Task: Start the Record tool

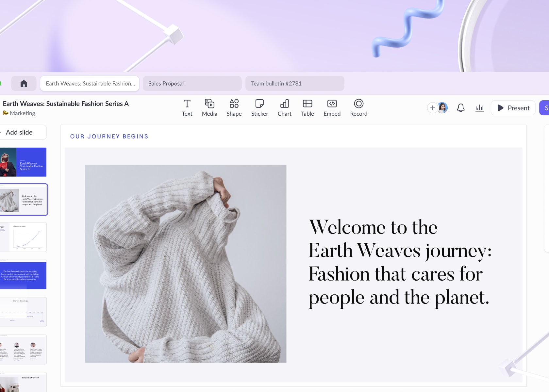Action: pos(358,108)
